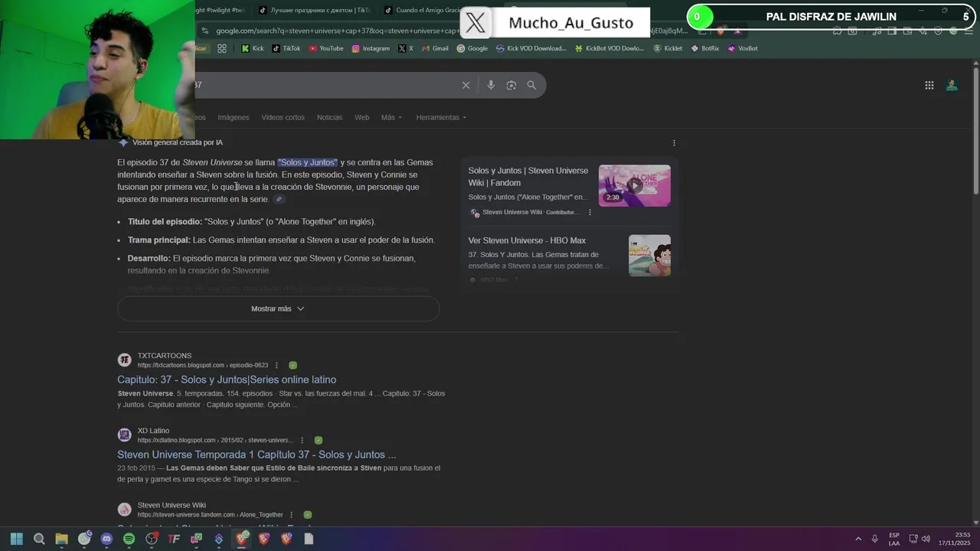The width and height of the screenshot is (980, 551).
Task: Switch to the Videos cortos tab
Action: click(x=283, y=117)
